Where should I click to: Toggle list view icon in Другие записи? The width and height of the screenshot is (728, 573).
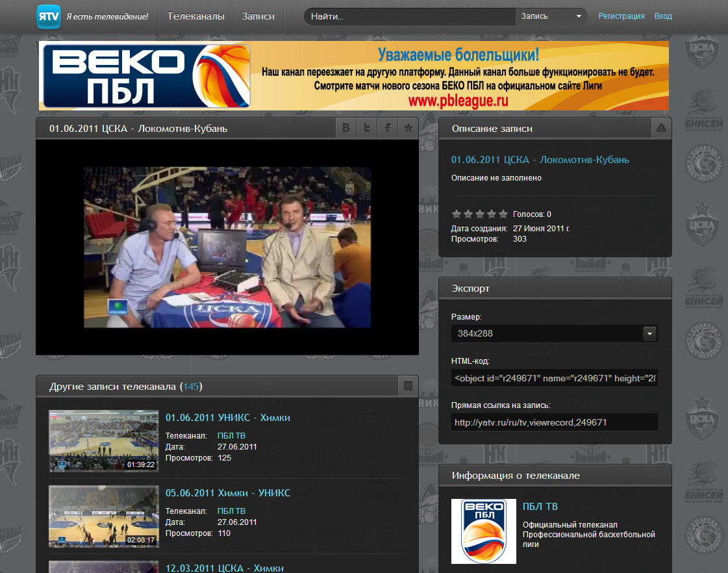(x=408, y=386)
